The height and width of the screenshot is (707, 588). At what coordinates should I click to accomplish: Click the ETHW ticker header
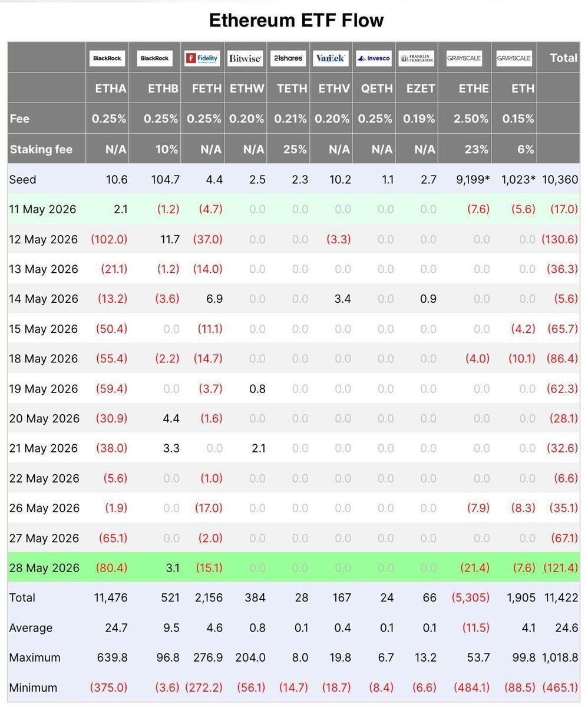pos(247,88)
